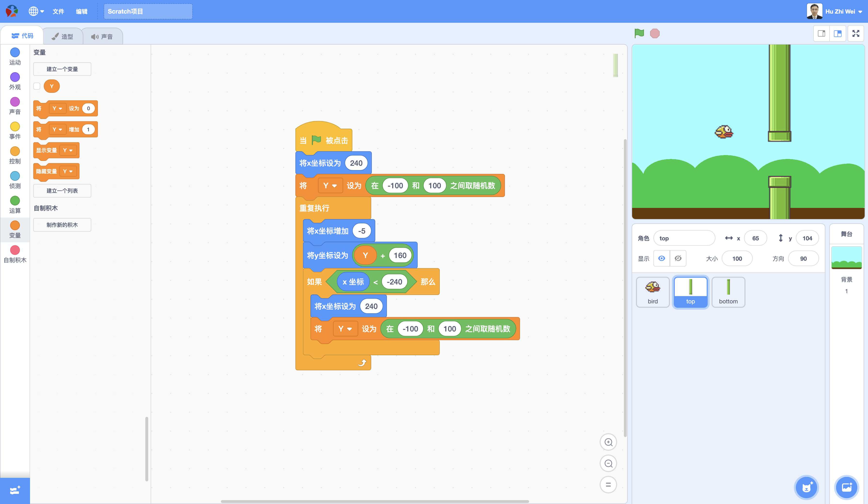Click 制作新的积木 button
This screenshot has height=504, width=868.
coord(62,225)
